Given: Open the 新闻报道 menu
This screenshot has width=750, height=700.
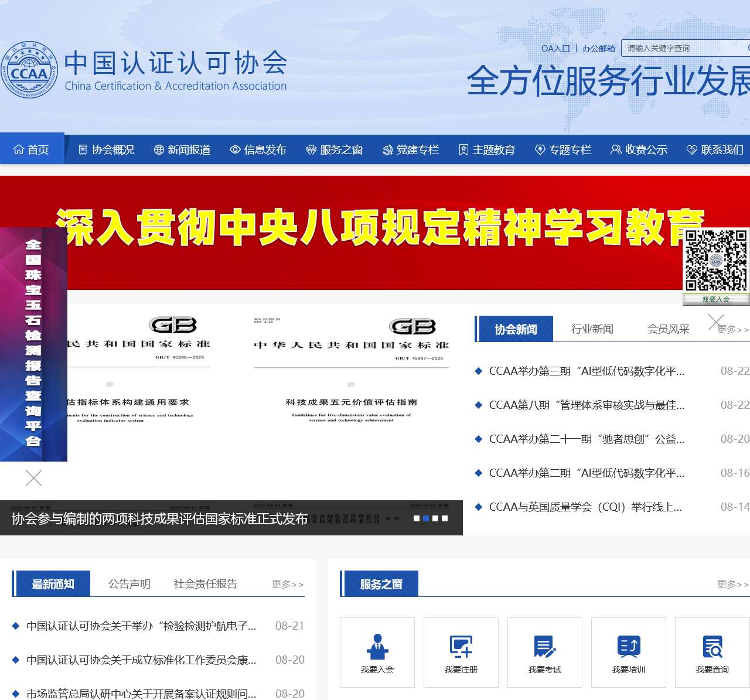Looking at the screenshot, I should (x=189, y=149).
